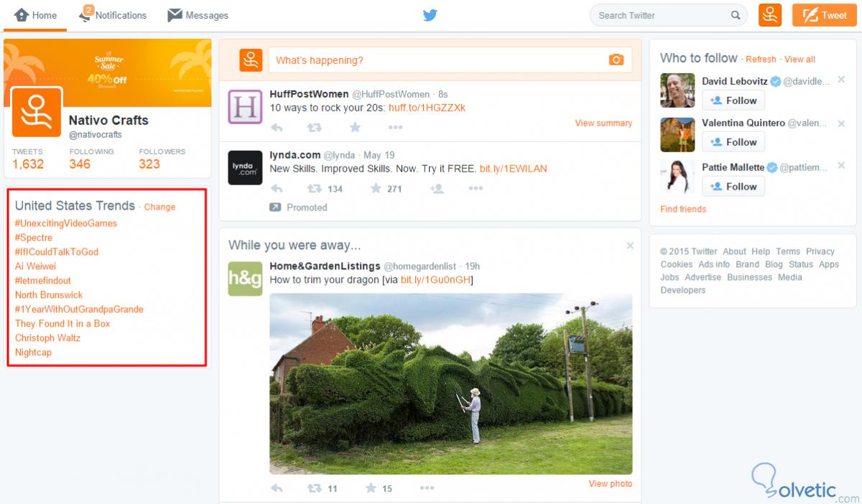Click the Nativo Crafts profile name

[108, 120]
